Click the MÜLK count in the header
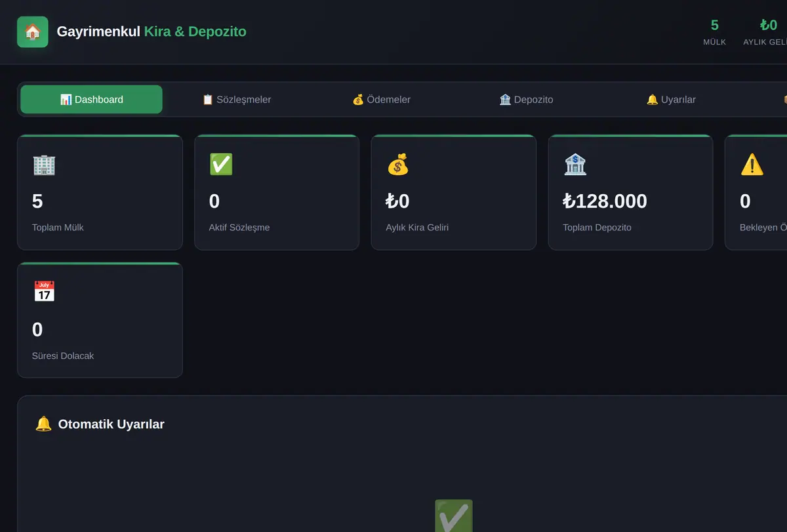 [x=715, y=26]
